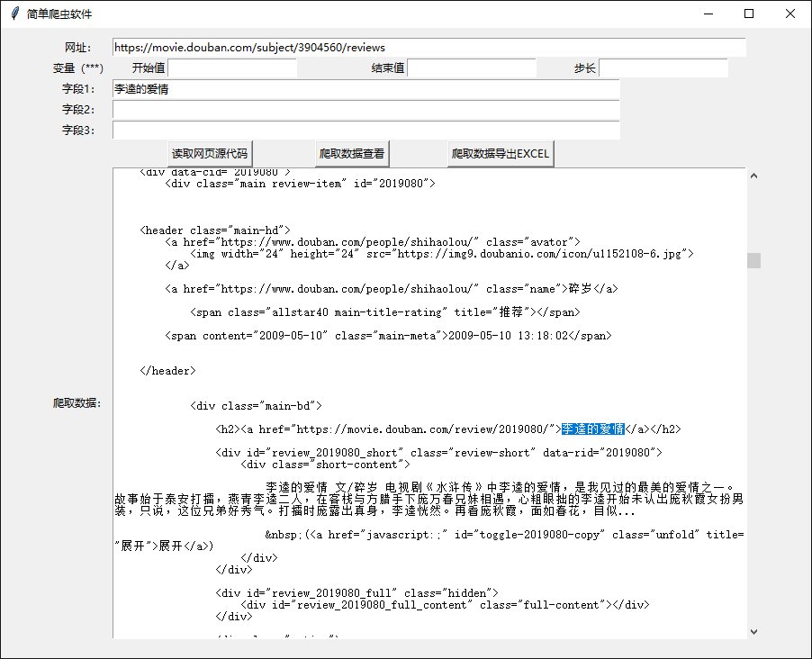812x659 pixels.
Task: Export data with 爬取数据导出EXCEL button
Action: click(501, 154)
